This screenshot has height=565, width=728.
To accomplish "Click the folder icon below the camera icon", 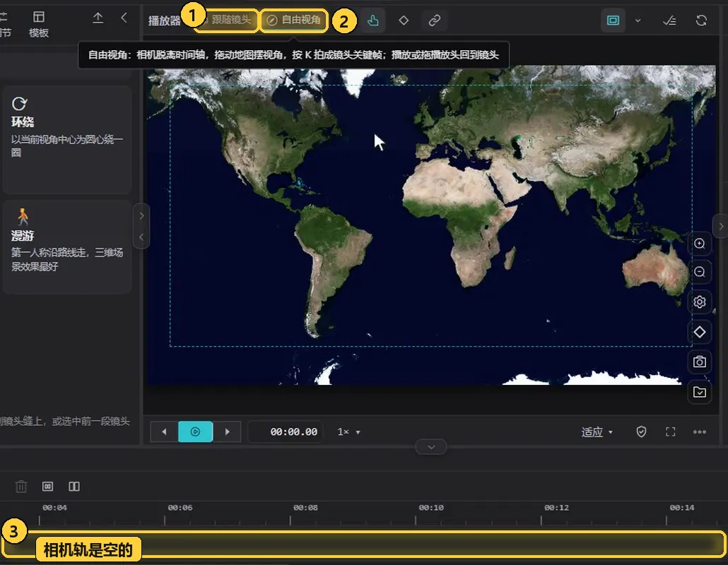I will point(699,392).
